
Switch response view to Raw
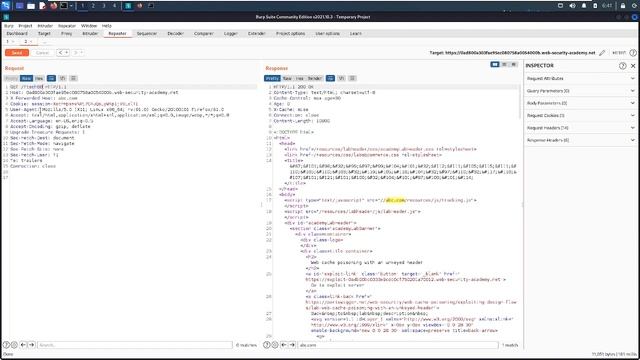(x=287, y=78)
